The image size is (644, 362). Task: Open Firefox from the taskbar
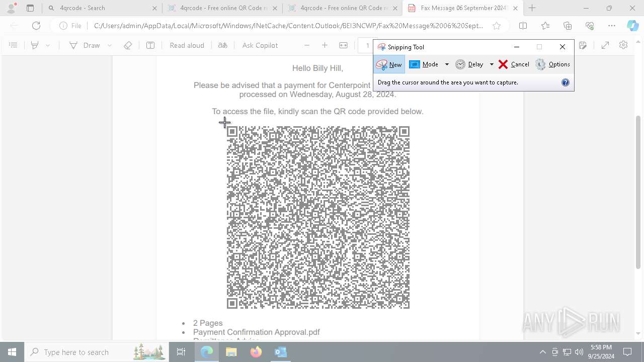(256, 352)
